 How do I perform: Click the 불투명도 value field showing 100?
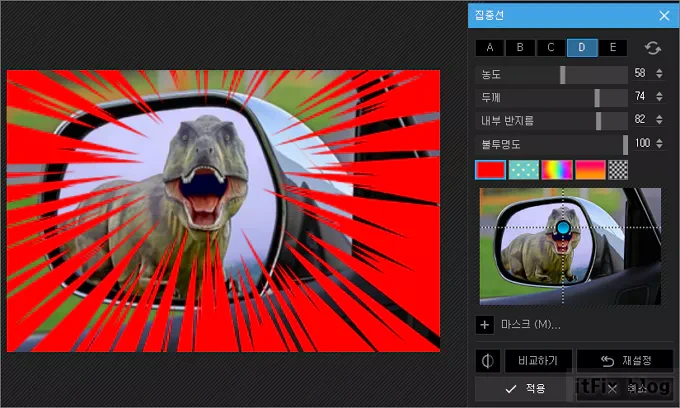click(642, 143)
